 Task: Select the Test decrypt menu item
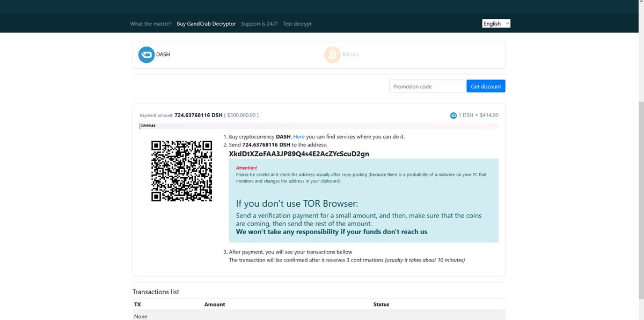pos(297,24)
